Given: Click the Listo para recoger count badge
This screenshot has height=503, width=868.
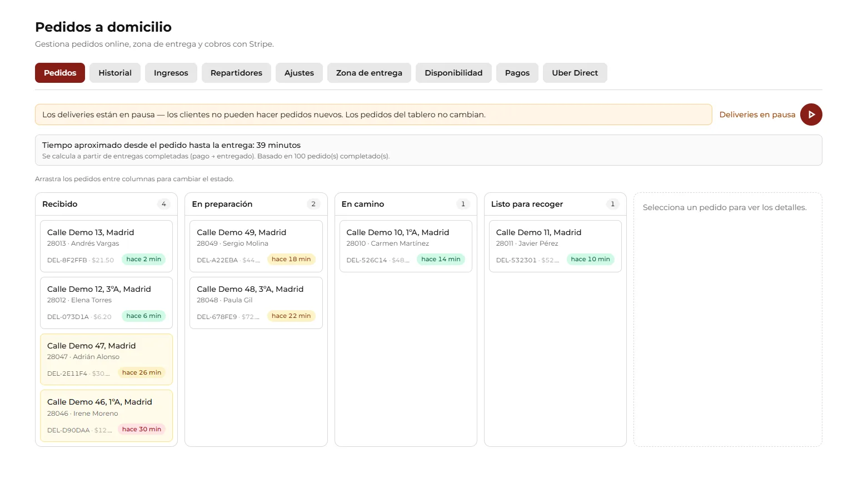Looking at the screenshot, I should pyautogui.click(x=612, y=204).
